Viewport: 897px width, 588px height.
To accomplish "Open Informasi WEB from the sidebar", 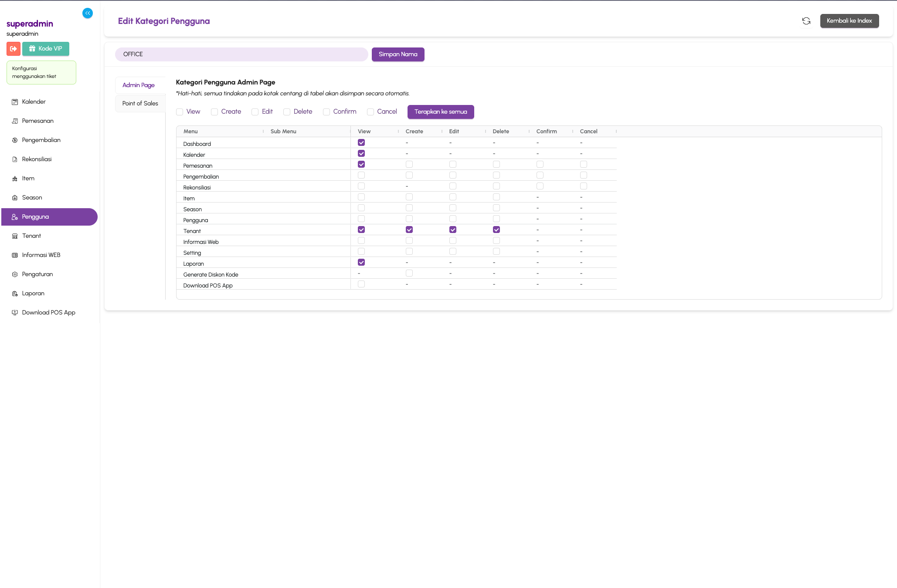I will pyautogui.click(x=41, y=255).
